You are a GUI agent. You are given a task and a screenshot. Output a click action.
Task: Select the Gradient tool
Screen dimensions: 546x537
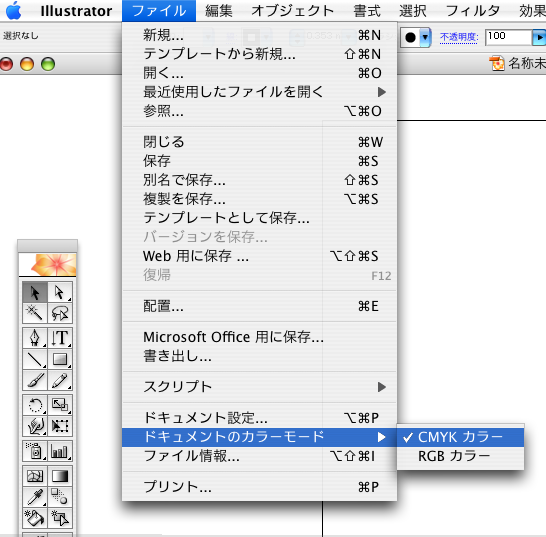(60, 476)
